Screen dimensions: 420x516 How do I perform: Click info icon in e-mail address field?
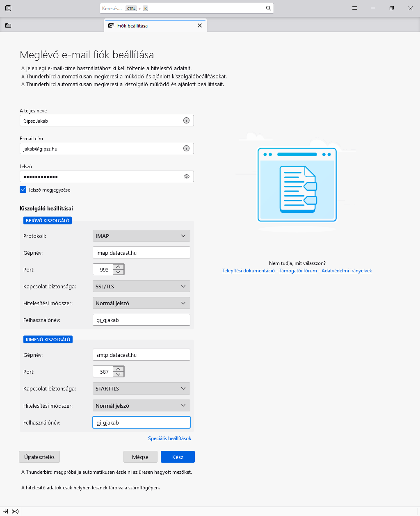click(x=186, y=148)
